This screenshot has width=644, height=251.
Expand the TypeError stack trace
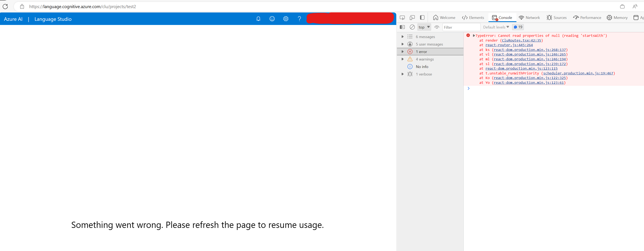(474, 36)
